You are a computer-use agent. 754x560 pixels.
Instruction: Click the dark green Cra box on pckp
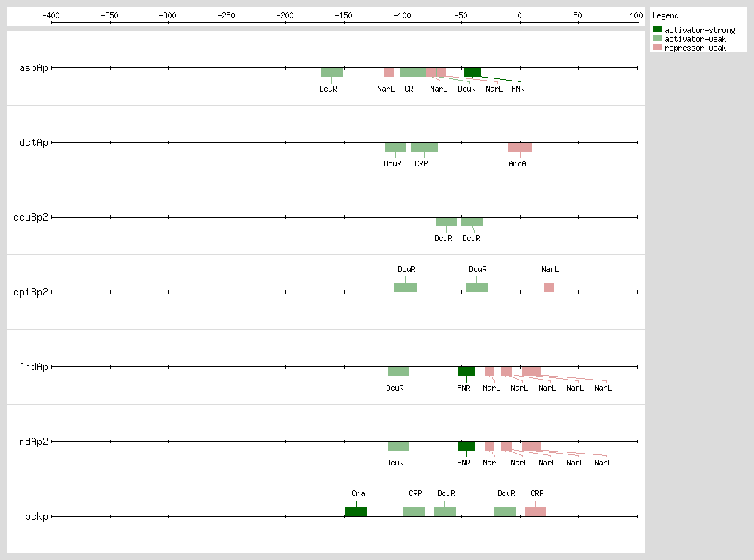pos(356,512)
